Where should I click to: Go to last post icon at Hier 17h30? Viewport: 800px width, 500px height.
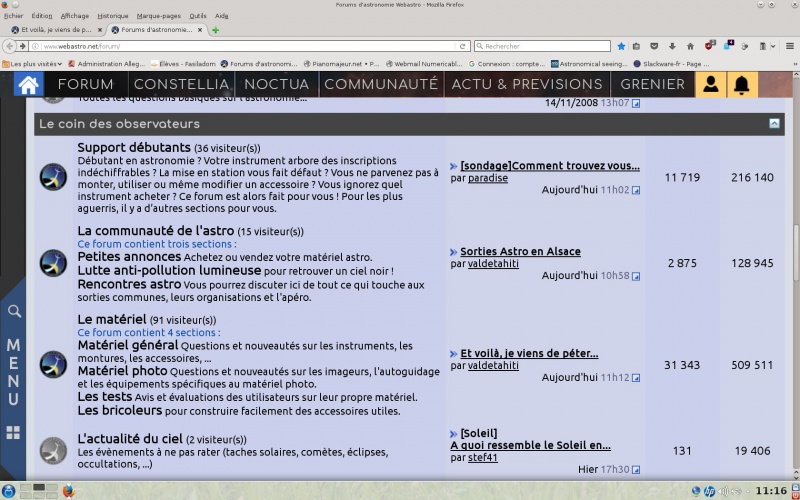pos(636,470)
